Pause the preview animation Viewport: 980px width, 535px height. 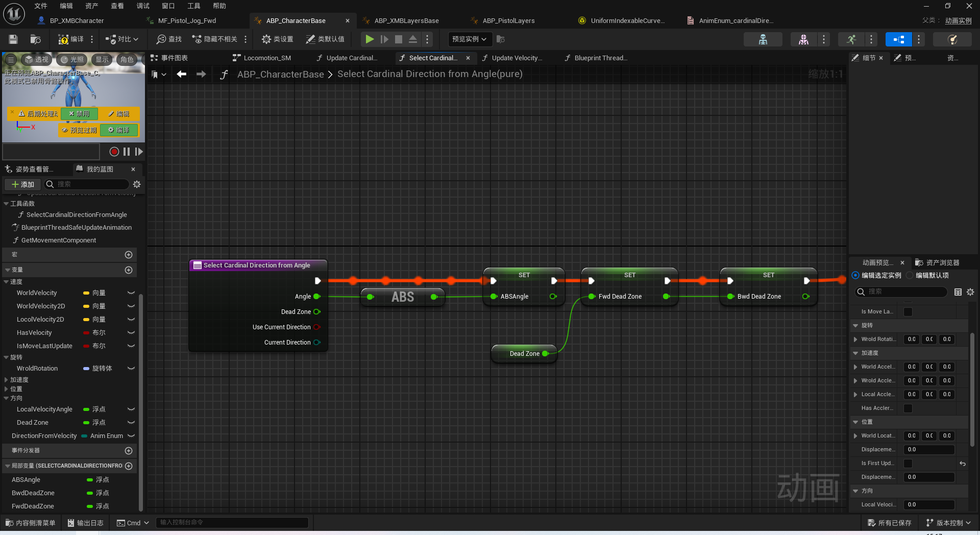[x=127, y=152]
